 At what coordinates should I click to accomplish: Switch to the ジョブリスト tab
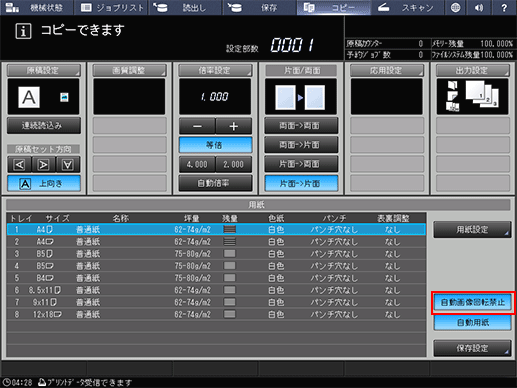click(x=112, y=7)
